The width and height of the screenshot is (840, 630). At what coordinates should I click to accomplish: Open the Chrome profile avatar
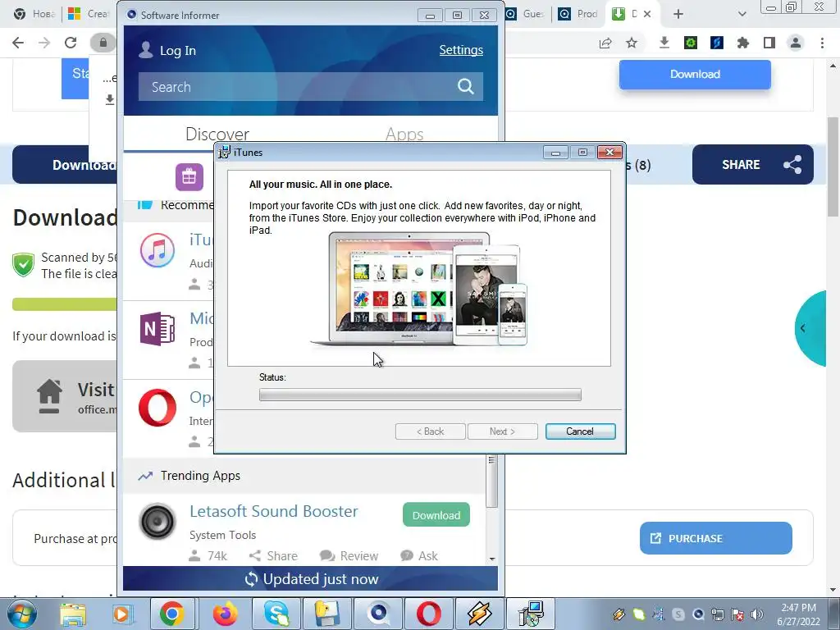(796, 43)
